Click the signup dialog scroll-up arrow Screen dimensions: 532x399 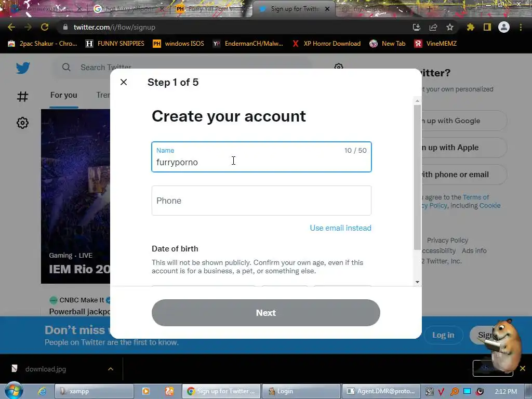click(417, 101)
